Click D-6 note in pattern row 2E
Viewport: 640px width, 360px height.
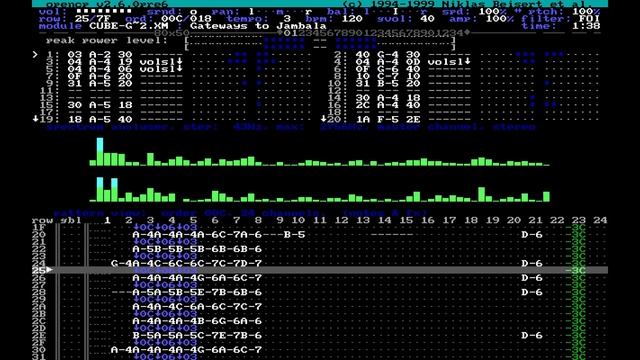532,335
